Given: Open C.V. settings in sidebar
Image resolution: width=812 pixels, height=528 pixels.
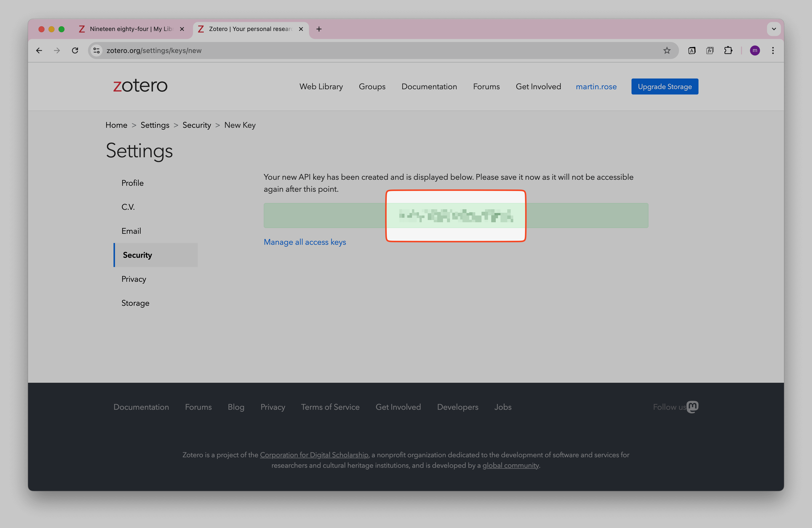Looking at the screenshot, I should click(128, 207).
